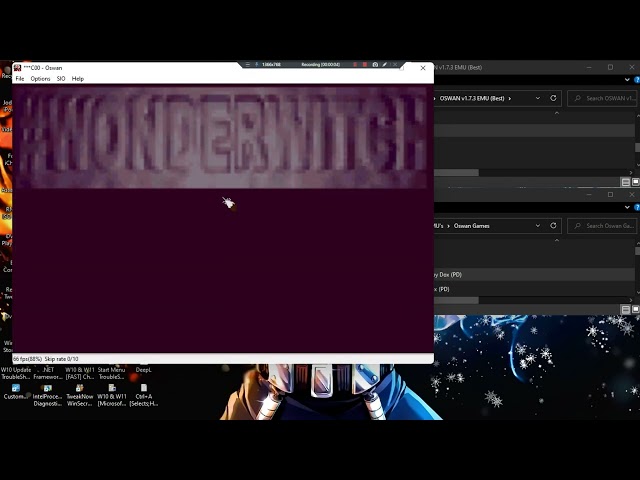Screen dimensions: 640x480
Task: Switch to large icons view in Oswan Games window
Action: tap(636, 310)
